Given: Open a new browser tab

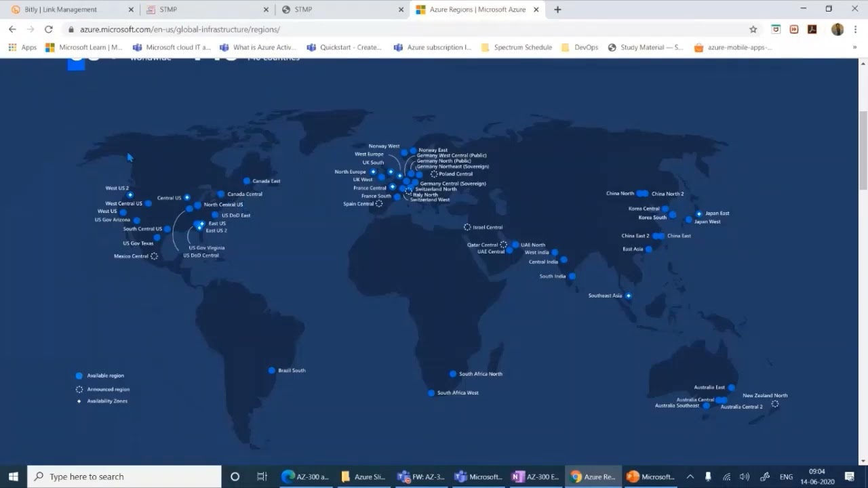Looking at the screenshot, I should click(x=557, y=9).
